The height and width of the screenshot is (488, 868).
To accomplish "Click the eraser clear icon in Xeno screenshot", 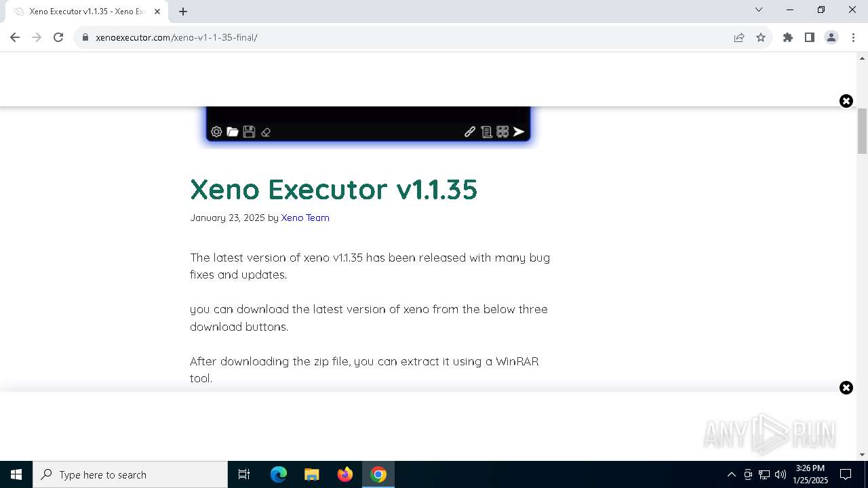I will click(x=266, y=132).
